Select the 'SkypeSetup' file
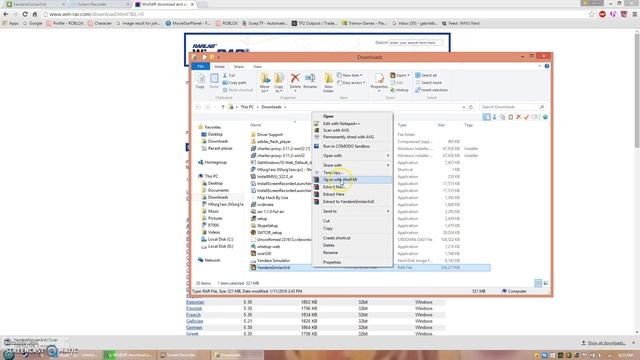Viewport: 640px width, 360px height. click(267, 226)
